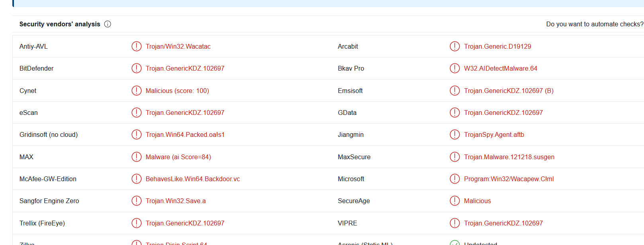Click the Gridinsoft (no cloud) vendor name
This screenshot has width=644, height=245.
click(x=49, y=134)
